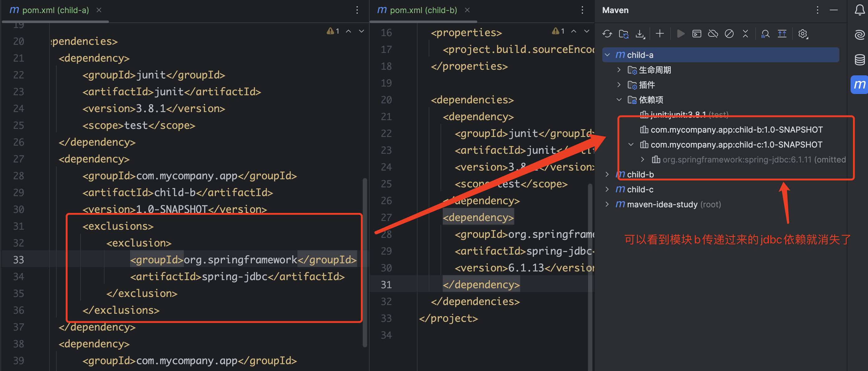Toggle Offline Mode cloud icon
Viewport: 868px width, 371px height.
713,34
